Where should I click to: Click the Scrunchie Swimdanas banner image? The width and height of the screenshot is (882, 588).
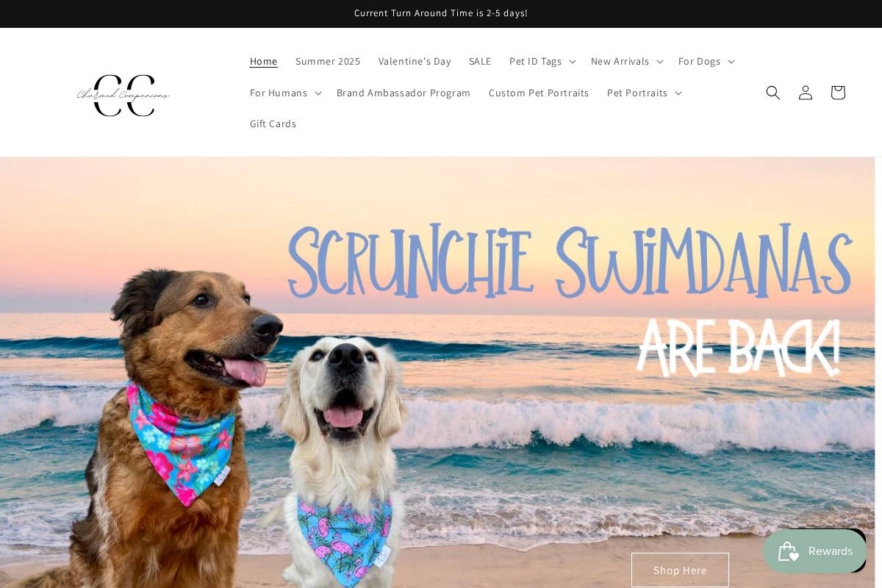(x=437, y=373)
